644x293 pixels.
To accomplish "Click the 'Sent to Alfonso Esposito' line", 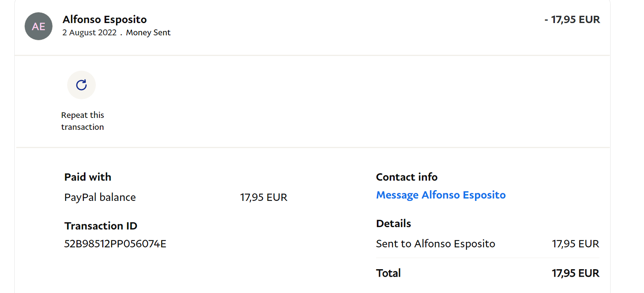I will [436, 244].
